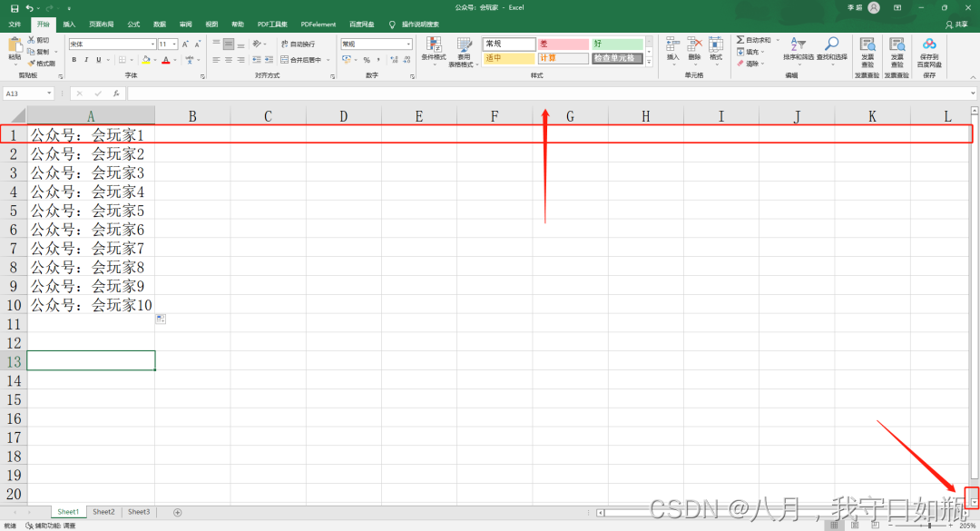The image size is (980, 531).
Task: Open the File (文件) menu
Action: [15, 25]
